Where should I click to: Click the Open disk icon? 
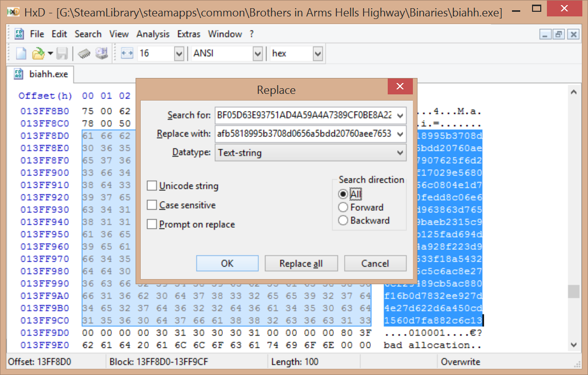102,53
